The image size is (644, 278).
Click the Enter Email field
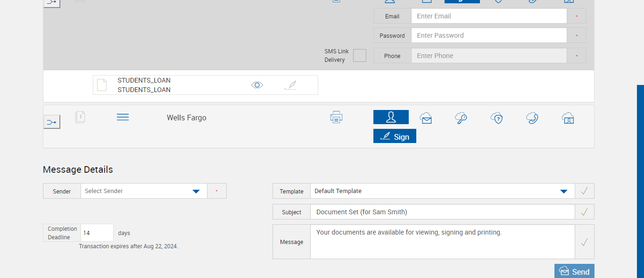(488, 16)
